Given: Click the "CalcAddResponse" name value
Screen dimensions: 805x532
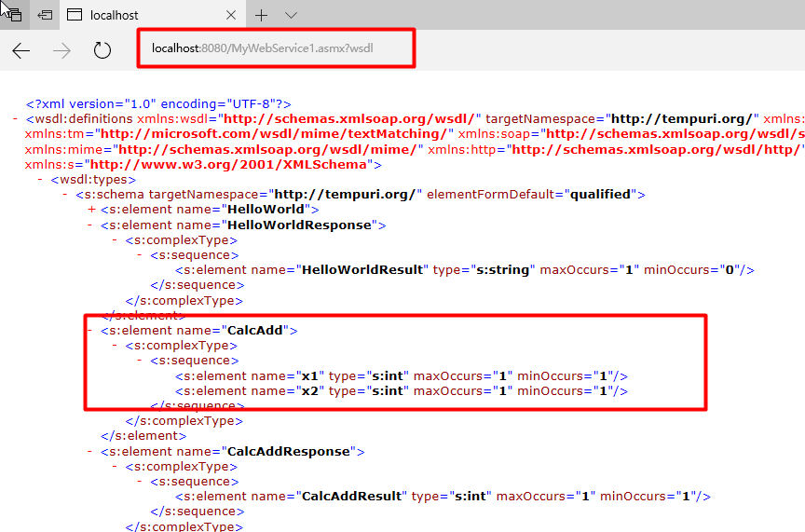Looking at the screenshot, I should pyautogui.click(x=289, y=451).
